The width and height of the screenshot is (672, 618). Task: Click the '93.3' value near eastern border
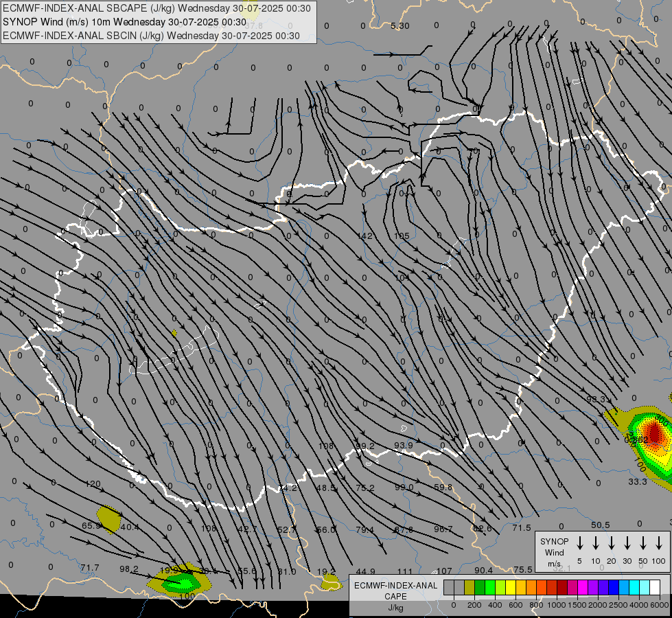tap(596, 399)
